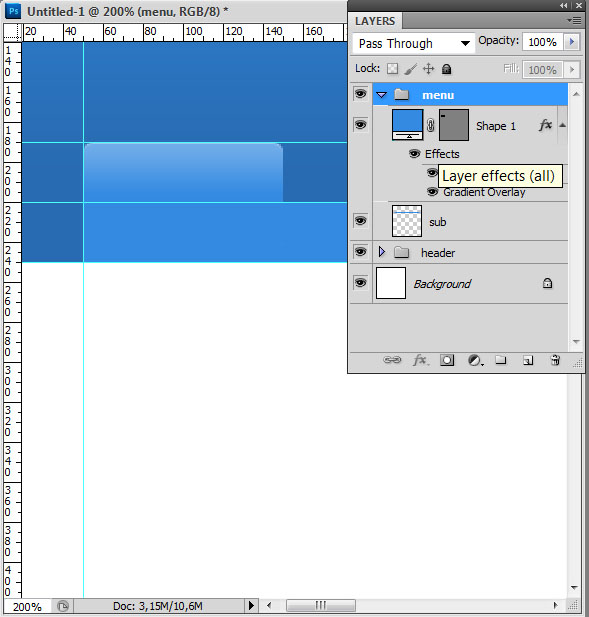Create new fill or adjustment layer
Viewport: 589px width, 617px height.
tap(475, 360)
